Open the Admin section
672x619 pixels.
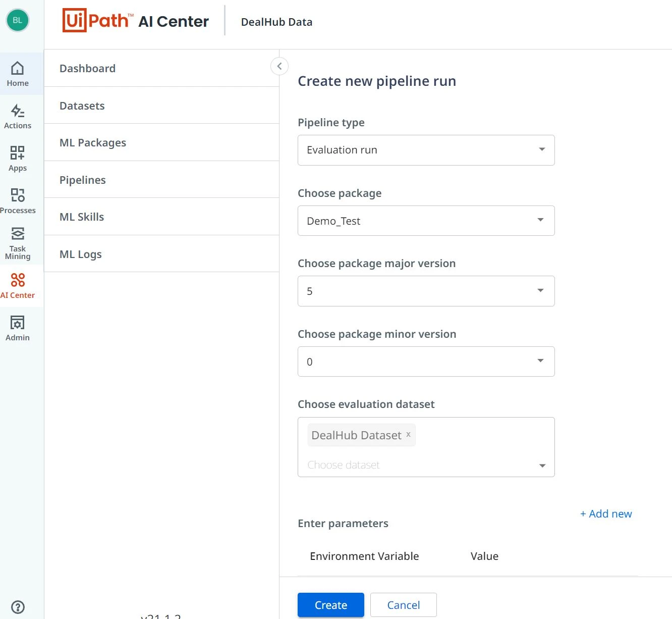(18, 329)
